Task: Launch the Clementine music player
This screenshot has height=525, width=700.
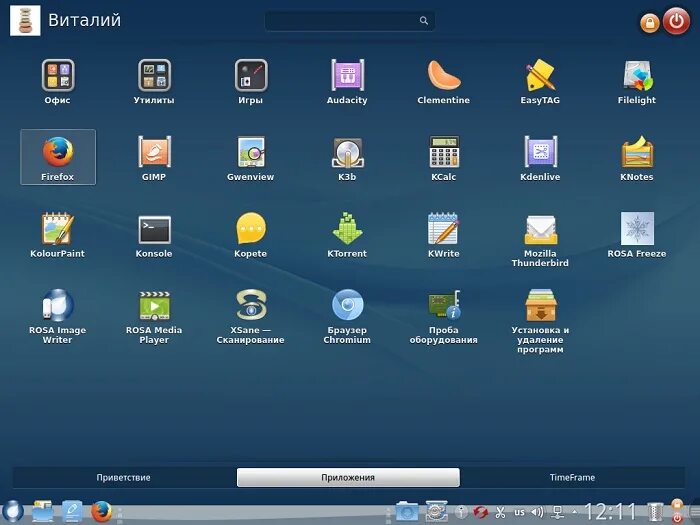Action: [x=443, y=81]
